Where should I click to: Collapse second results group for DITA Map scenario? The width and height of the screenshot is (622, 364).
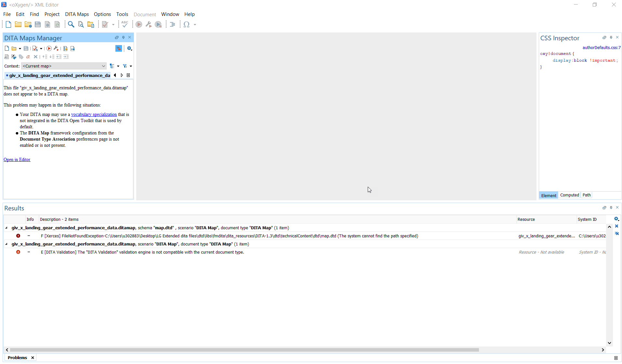point(7,244)
